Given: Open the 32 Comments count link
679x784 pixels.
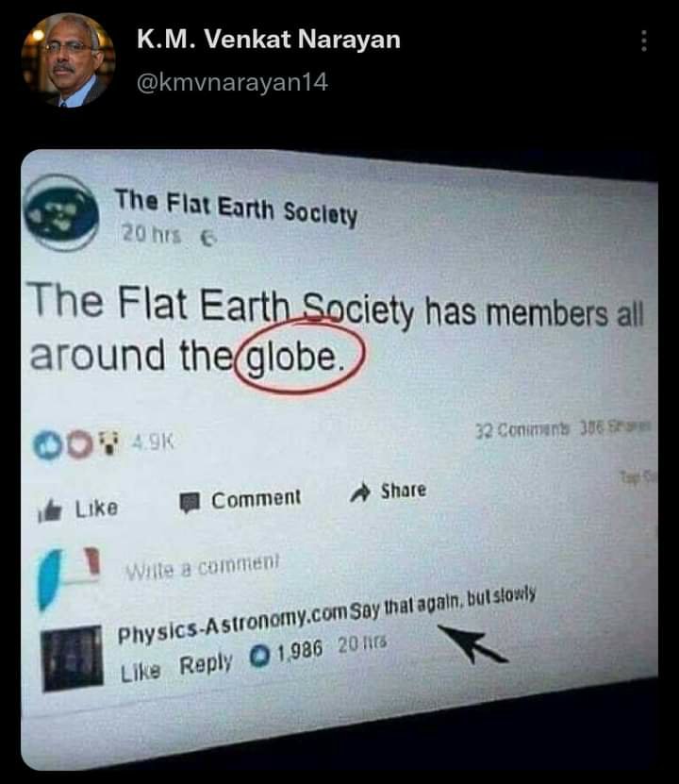Looking at the screenshot, I should pos(522,429).
